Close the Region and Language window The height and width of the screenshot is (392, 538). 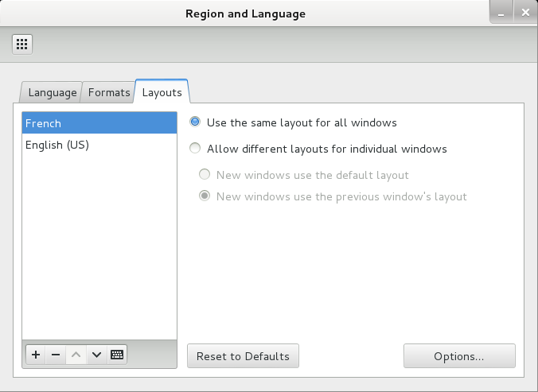tap(524, 13)
